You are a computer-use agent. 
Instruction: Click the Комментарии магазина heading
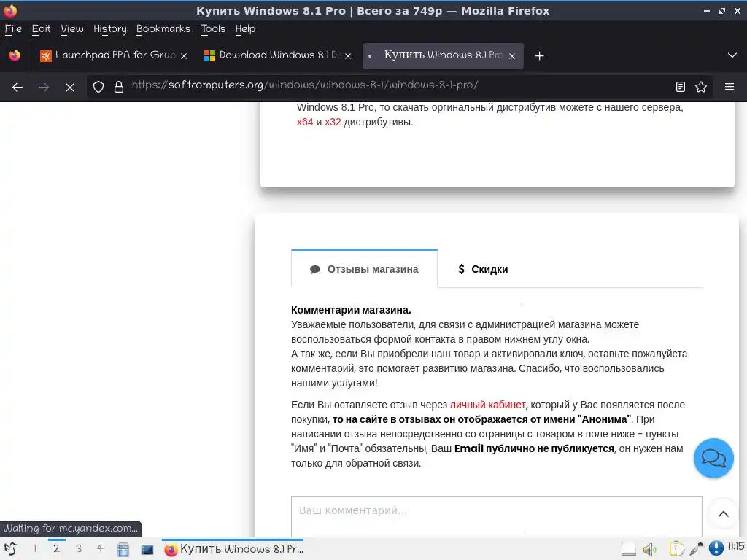coord(351,310)
